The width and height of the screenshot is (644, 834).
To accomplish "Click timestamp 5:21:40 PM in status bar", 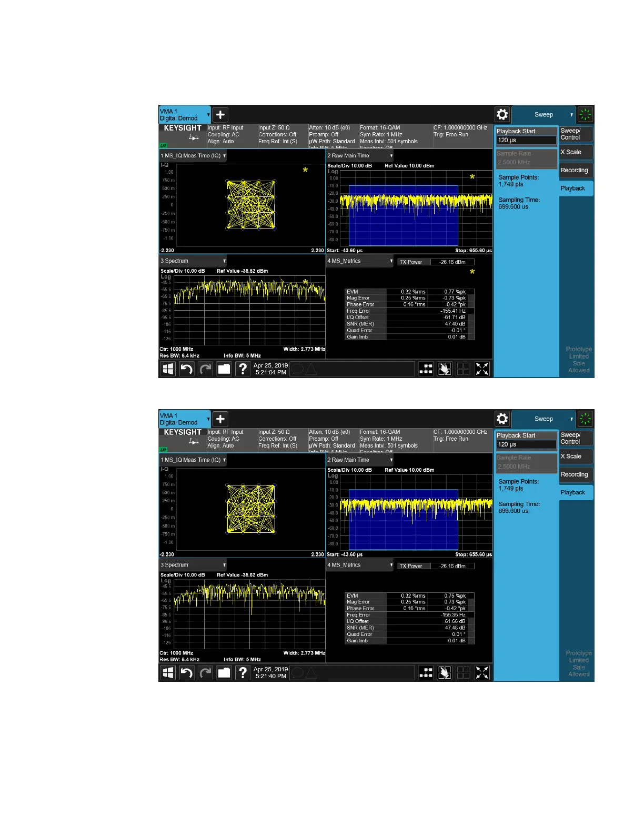I will [x=271, y=676].
